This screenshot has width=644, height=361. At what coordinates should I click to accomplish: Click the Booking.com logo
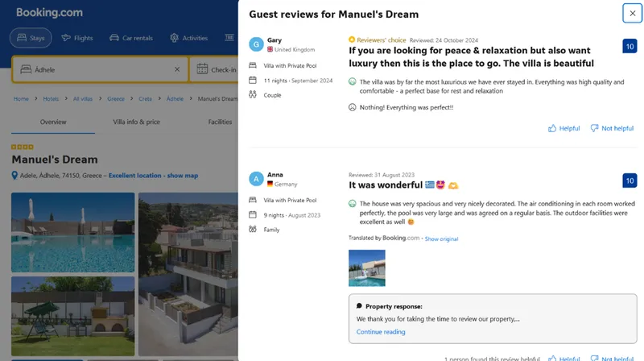point(47,13)
